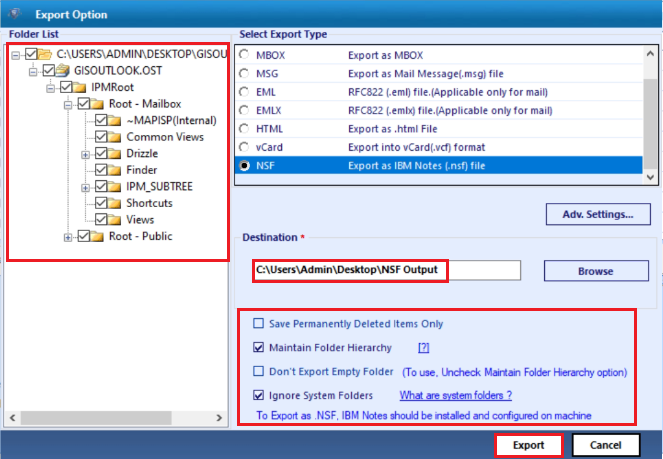Screen dimensions: 663x459
Task: Uncheck the Views folder checkbox
Action: pos(101,219)
